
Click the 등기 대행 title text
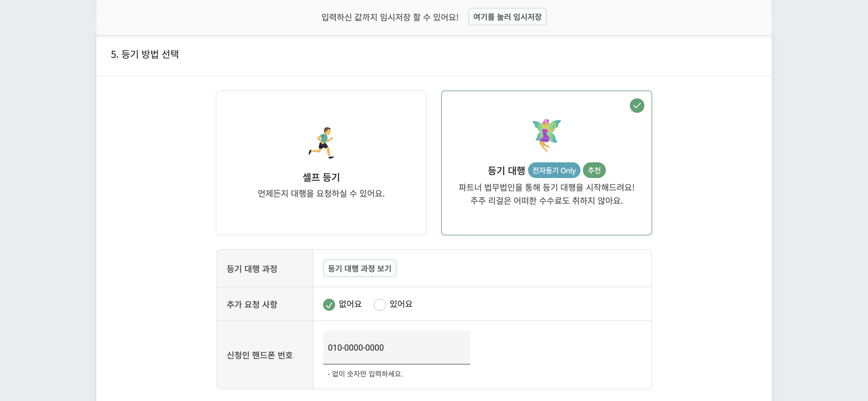tap(506, 171)
